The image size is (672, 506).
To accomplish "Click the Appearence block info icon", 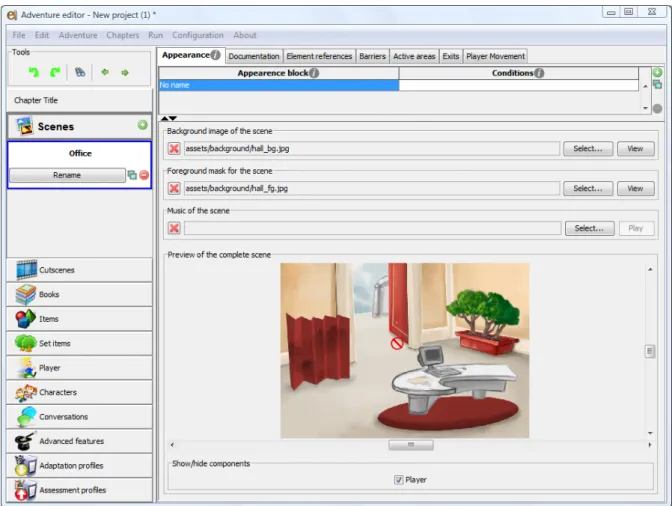I will tap(314, 73).
